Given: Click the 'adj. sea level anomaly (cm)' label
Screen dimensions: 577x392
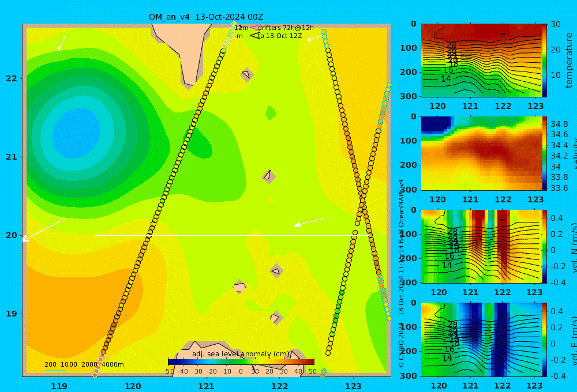Looking at the screenshot, I should click(241, 354).
